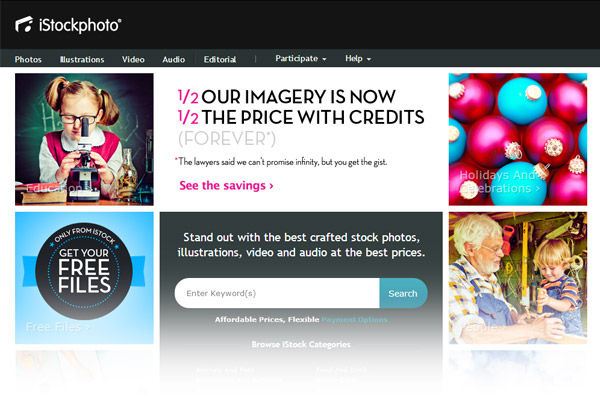The height and width of the screenshot is (400, 600).
Task: Open the Holidays And Celebrations ornaments thumbnail
Action: point(518,139)
